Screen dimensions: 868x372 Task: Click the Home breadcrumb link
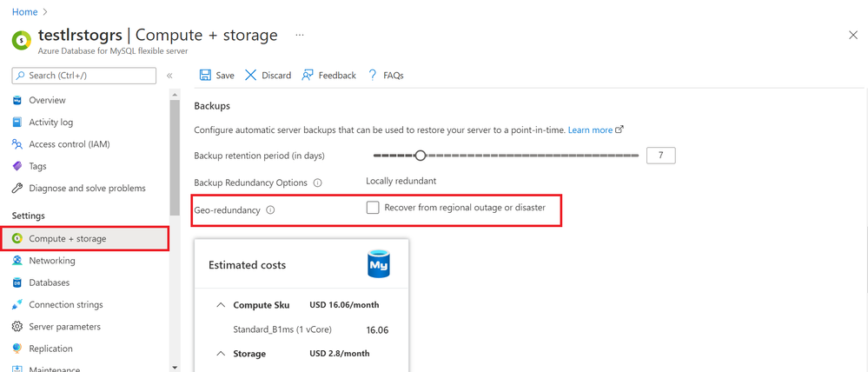click(25, 11)
